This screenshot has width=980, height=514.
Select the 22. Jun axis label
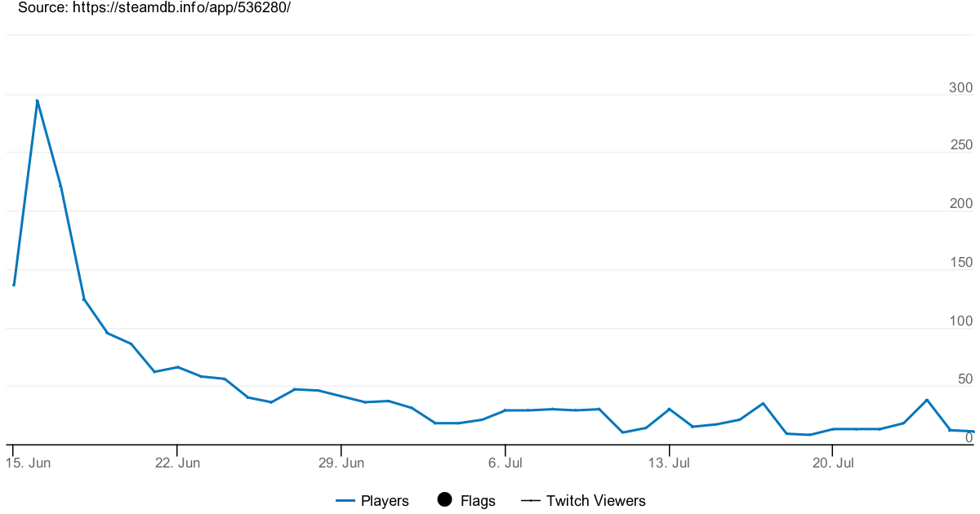(177, 463)
